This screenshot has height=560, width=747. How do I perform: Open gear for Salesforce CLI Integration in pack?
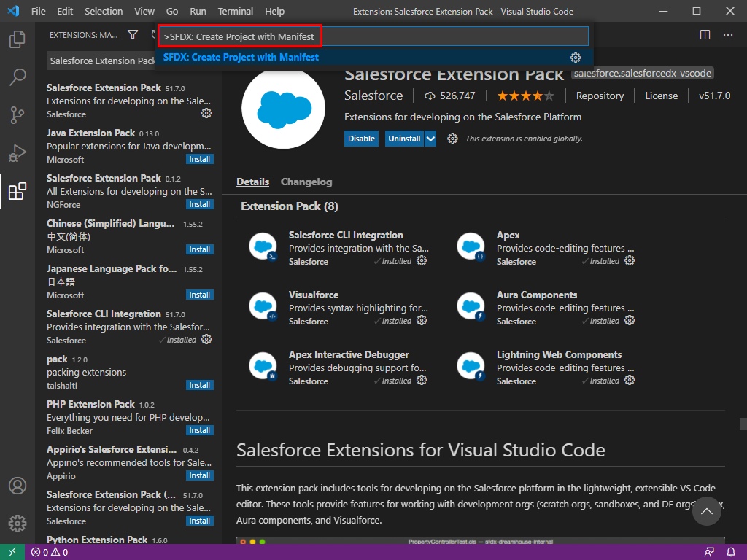[422, 260]
